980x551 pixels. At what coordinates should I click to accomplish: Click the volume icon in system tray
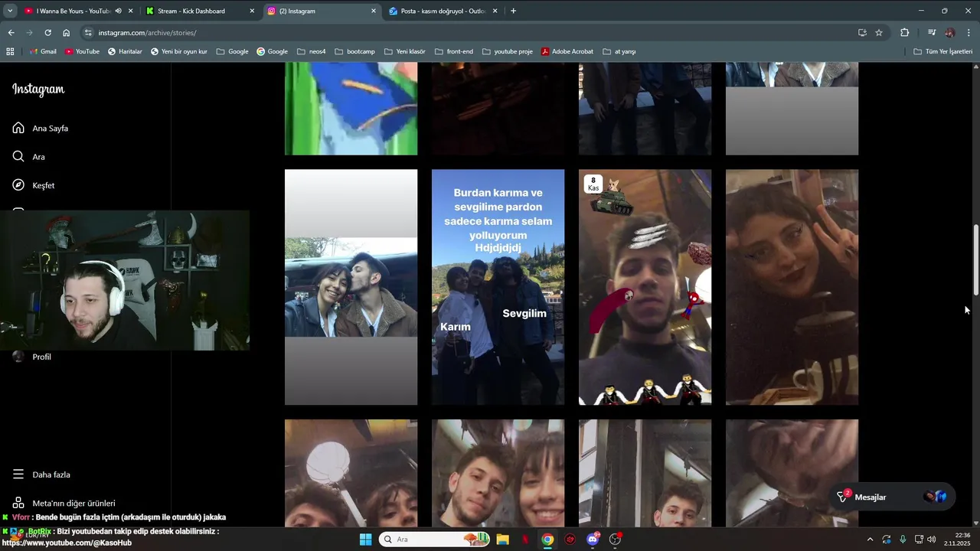point(931,540)
